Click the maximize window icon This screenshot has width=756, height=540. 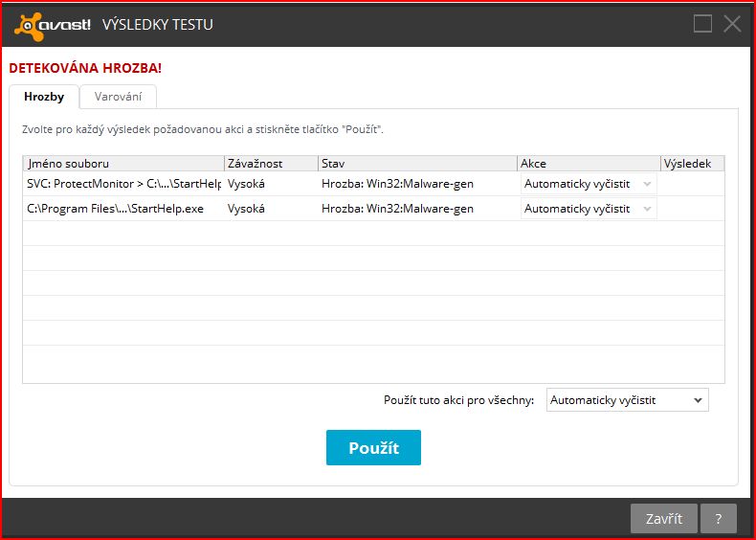(702, 24)
